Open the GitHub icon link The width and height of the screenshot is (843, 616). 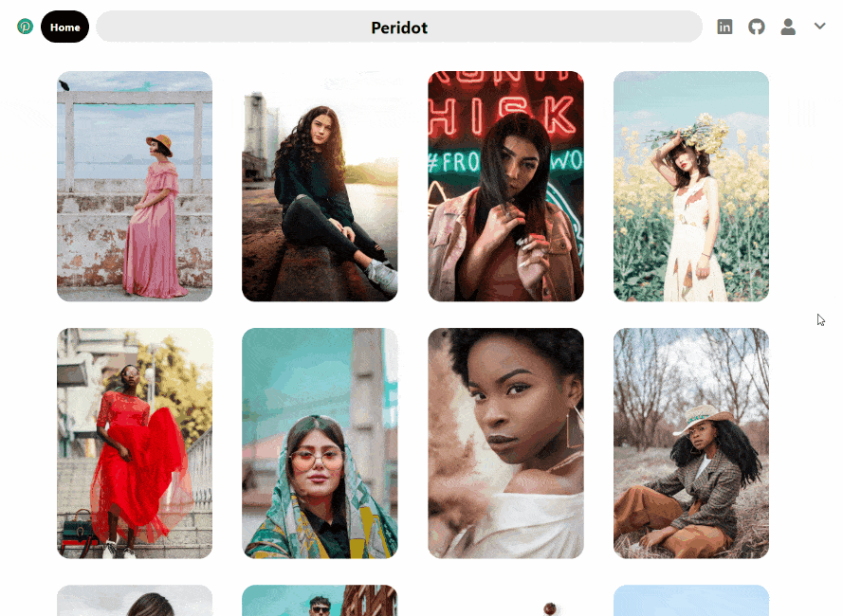756,27
